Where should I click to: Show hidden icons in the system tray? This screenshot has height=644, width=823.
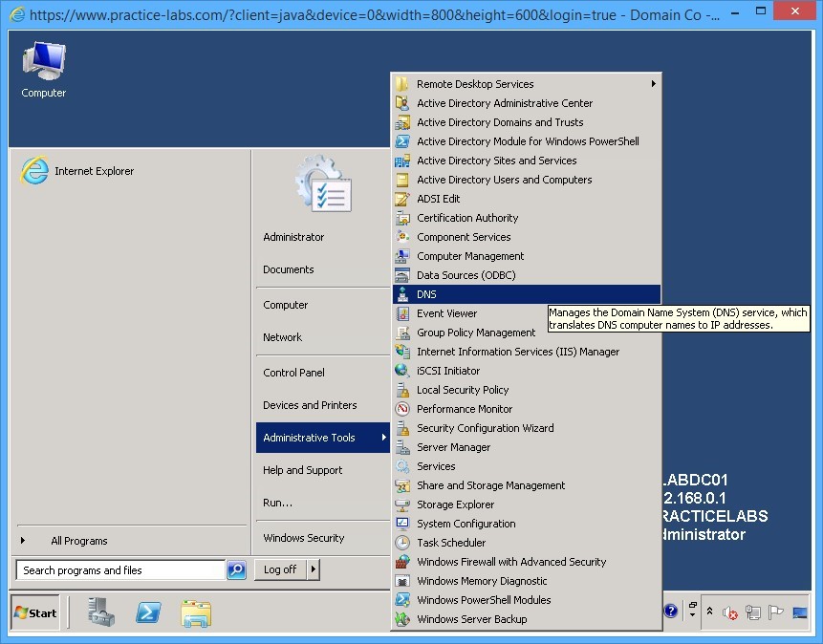(710, 612)
